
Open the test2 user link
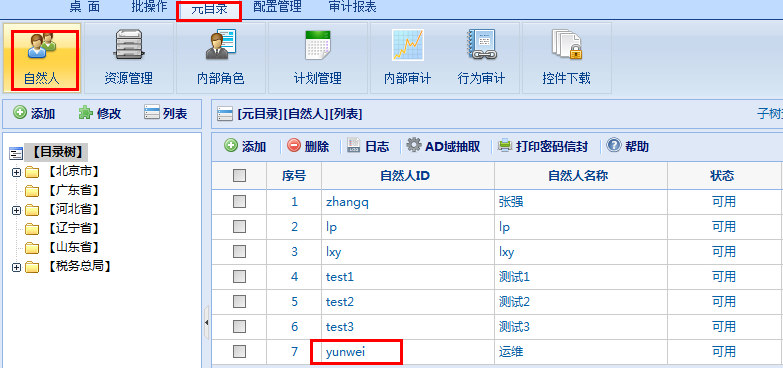(340, 302)
